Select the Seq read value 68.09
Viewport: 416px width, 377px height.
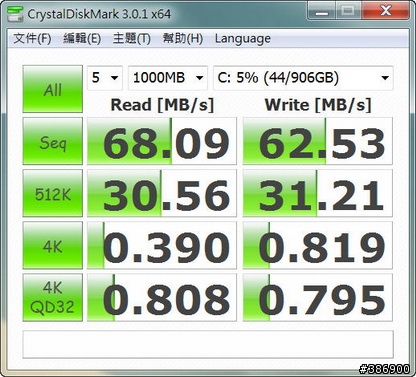pyautogui.click(x=162, y=141)
